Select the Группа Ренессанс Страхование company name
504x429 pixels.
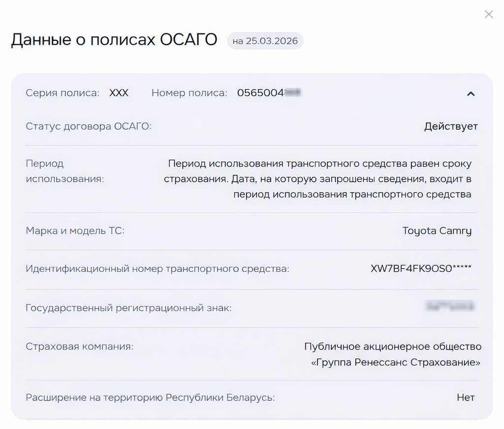click(x=393, y=362)
